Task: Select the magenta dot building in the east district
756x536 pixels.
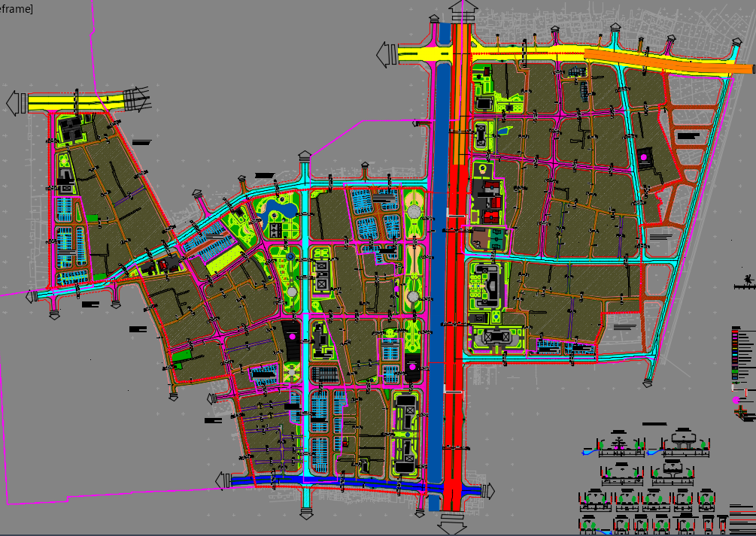Action: click(x=644, y=156)
